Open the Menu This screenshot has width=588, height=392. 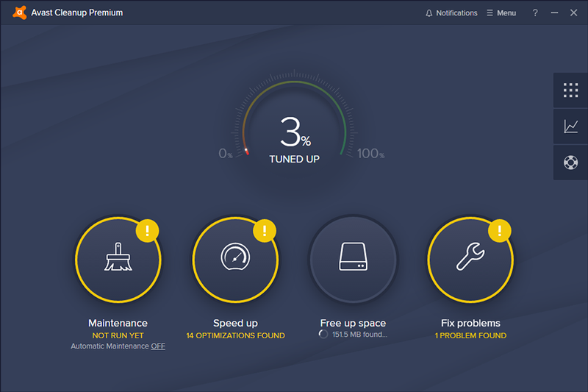501,13
